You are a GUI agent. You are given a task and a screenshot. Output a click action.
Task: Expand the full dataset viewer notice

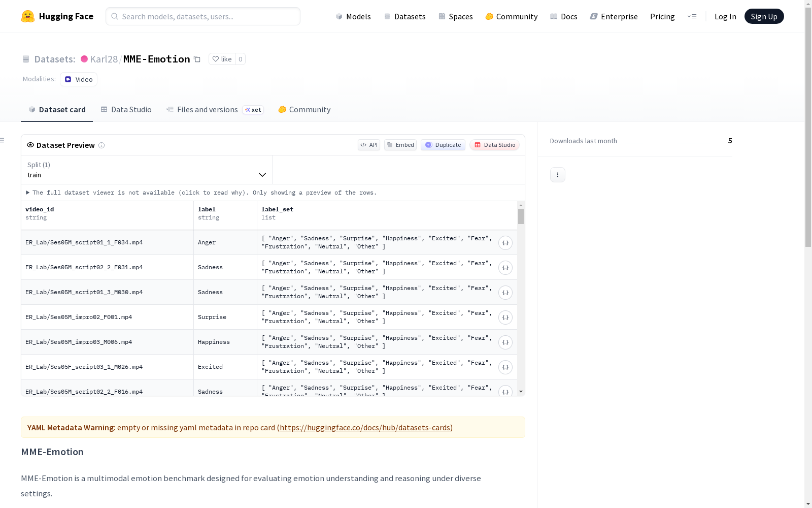click(x=201, y=193)
